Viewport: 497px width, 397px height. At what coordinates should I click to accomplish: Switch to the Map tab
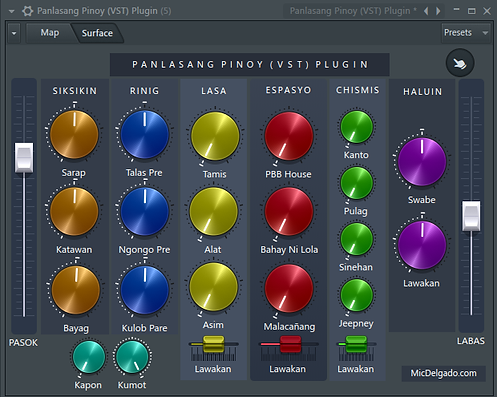[50, 33]
